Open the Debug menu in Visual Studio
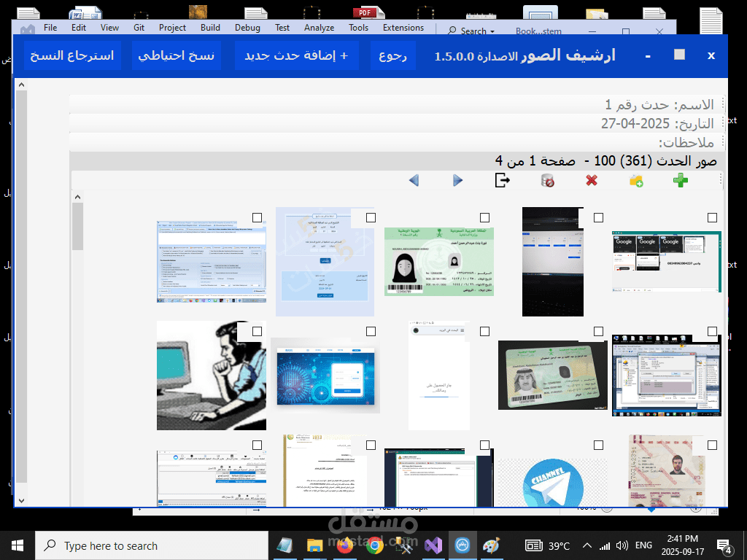Viewport: 747px width, 560px height. [247, 28]
